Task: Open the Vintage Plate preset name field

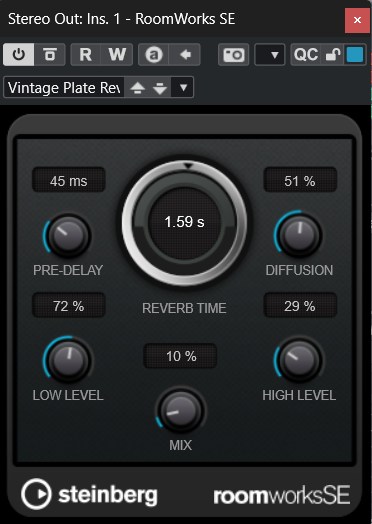Action: pyautogui.click(x=64, y=88)
